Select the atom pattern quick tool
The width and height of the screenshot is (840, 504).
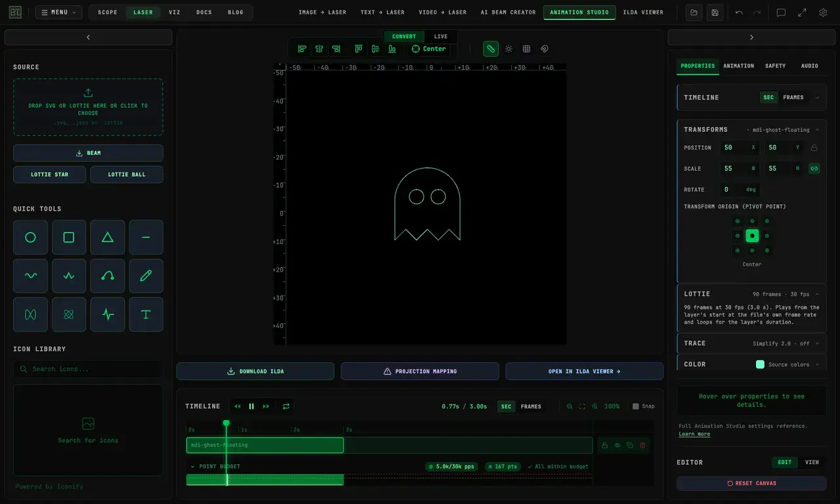[69, 314]
